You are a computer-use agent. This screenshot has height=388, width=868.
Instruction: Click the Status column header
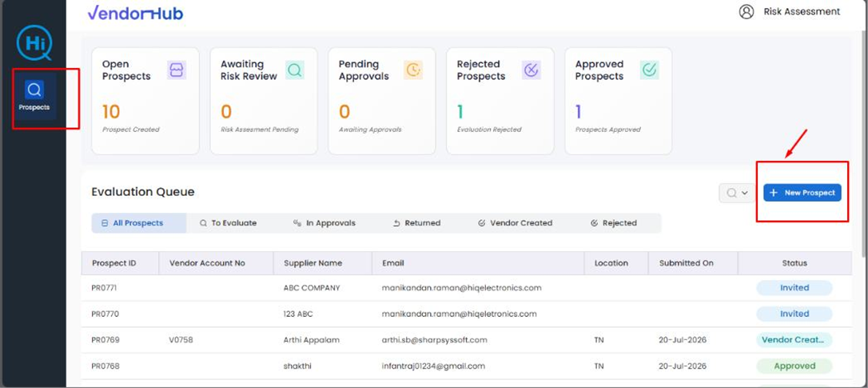click(794, 263)
